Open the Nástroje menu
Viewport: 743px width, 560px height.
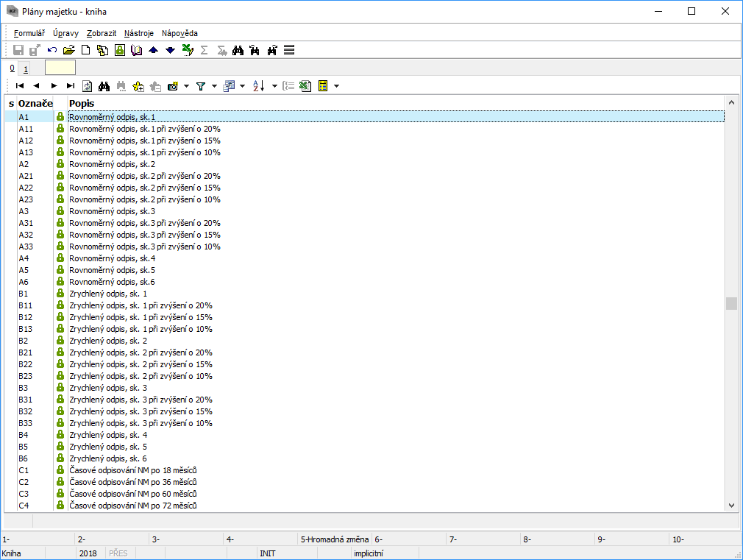tap(139, 33)
